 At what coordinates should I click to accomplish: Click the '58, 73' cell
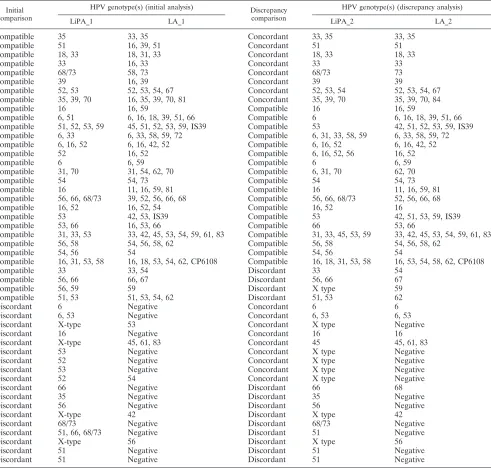(x=138, y=73)
